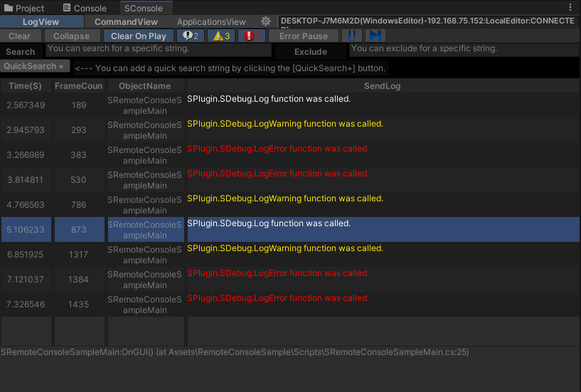The width and height of the screenshot is (581, 392).
Task: Enable the Collapse option
Action: click(x=72, y=36)
